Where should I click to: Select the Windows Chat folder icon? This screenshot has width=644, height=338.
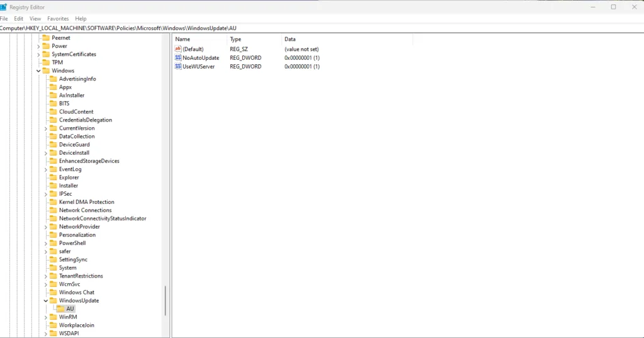pyautogui.click(x=53, y=292)
